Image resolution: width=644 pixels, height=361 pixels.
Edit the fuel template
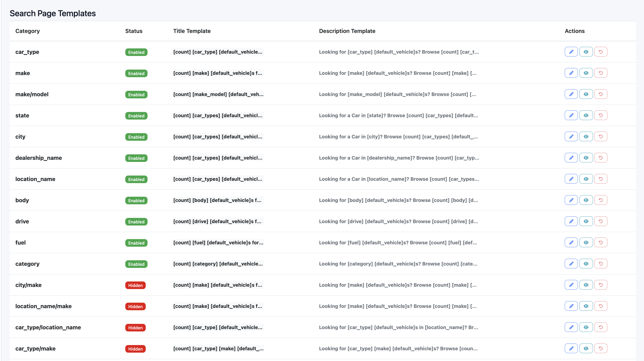(x=571, y=242)
